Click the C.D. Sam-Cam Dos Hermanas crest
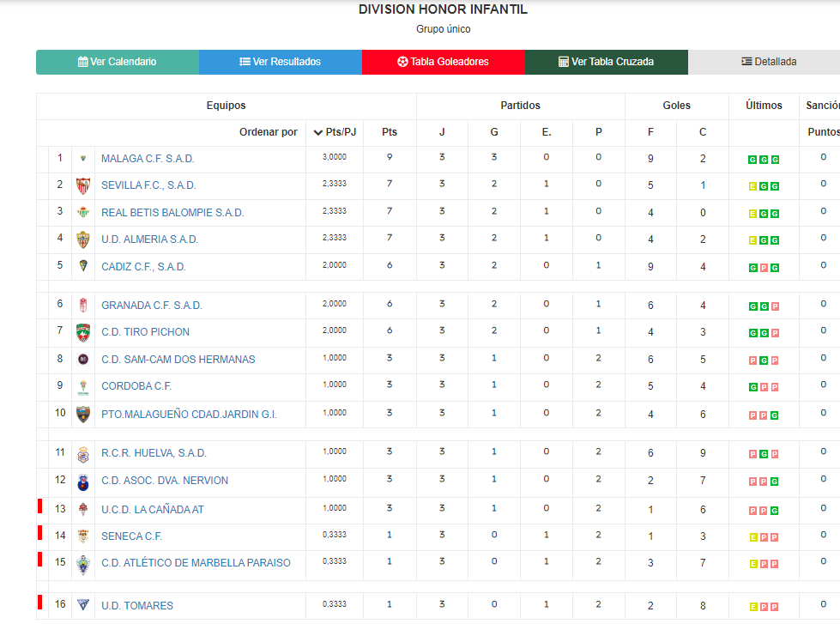 (x=83, y=359)
